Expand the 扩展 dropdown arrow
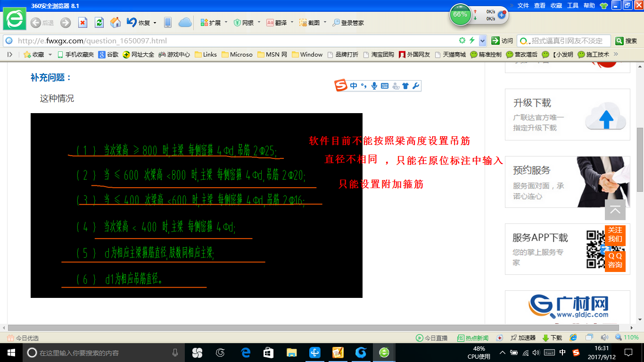 pyautogui.click(x=226, y=22)
